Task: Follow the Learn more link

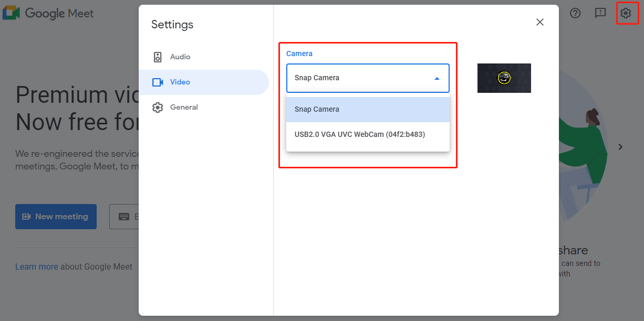Action: (37, 267)
